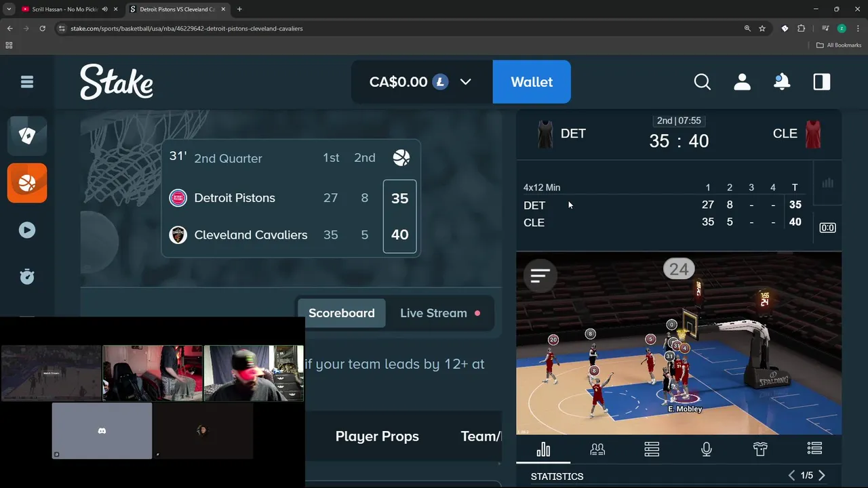Click the Discord placeholder video tile

tap(102, 431)
